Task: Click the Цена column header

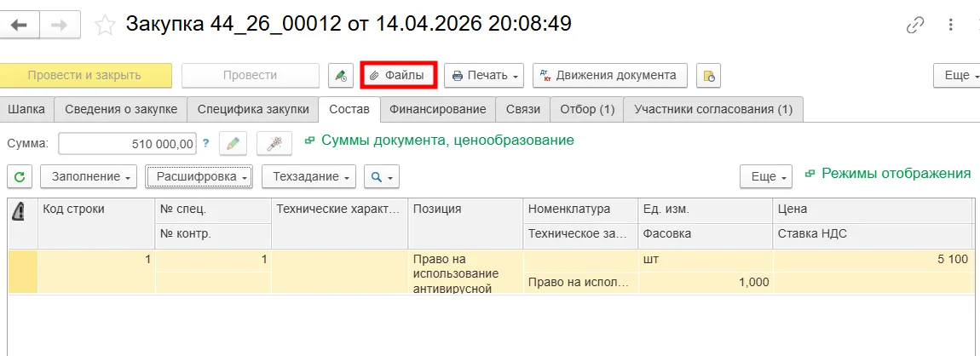Action: tap(873, 210)
